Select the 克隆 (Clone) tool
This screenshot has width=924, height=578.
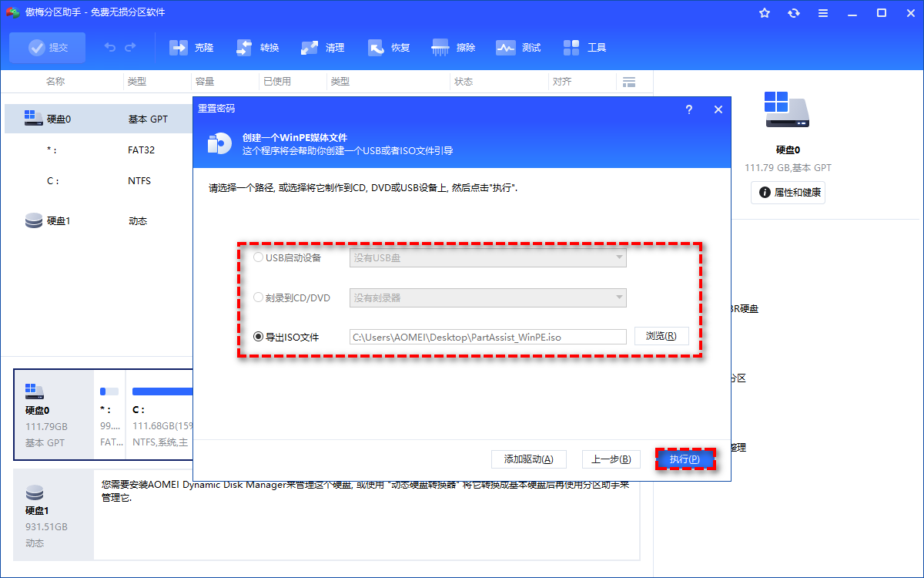(x=191, y=47)
